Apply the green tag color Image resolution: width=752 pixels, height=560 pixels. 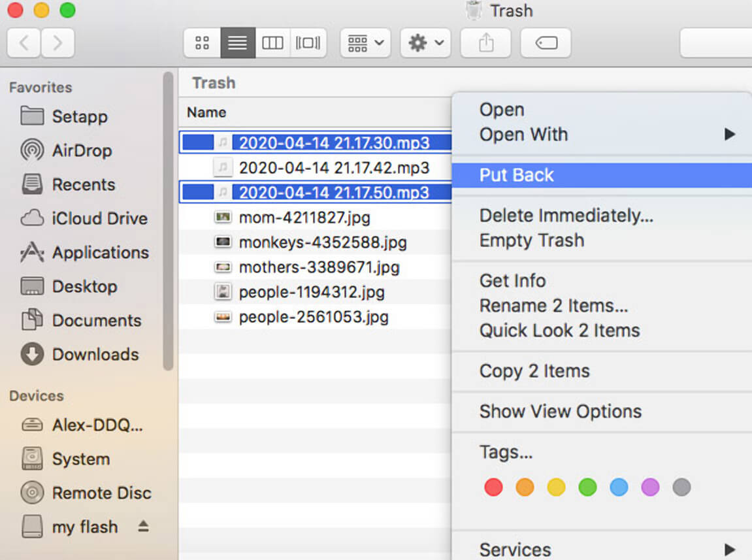pyautogui.click(x=587, y=487)
